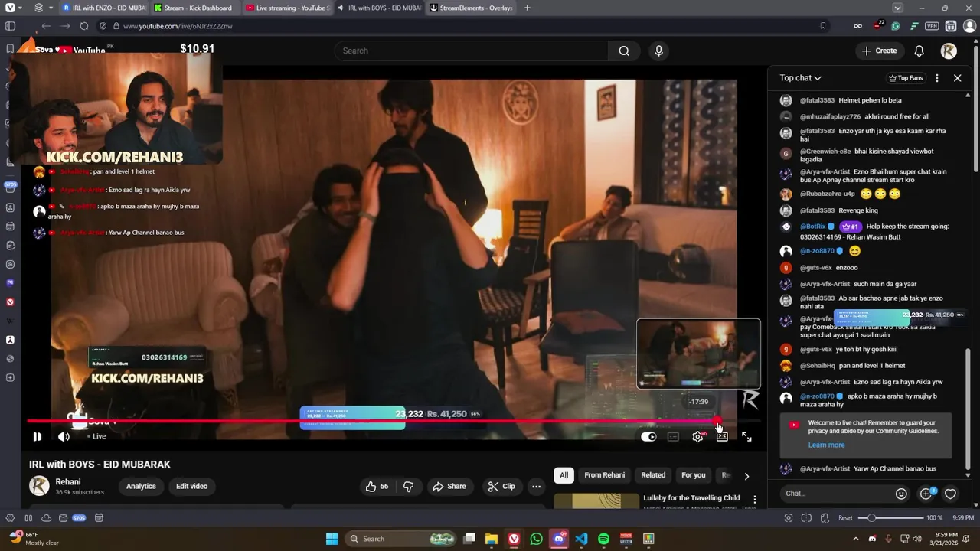Open Spotify from the Windows taskbar
The height and width of the screenshot is (551, 980).
(x=603, y=539)
